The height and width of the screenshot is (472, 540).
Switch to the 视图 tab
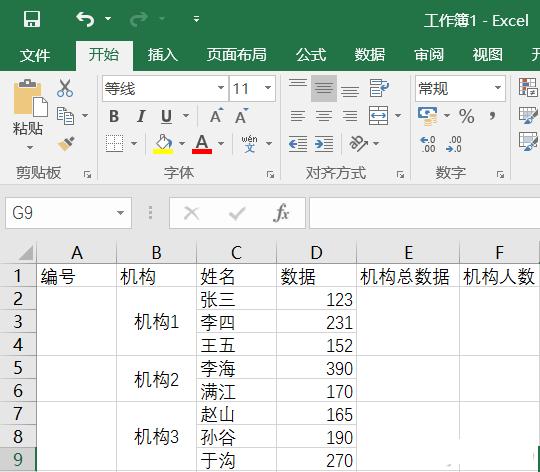pyautogui.click(x=487, y=55)
